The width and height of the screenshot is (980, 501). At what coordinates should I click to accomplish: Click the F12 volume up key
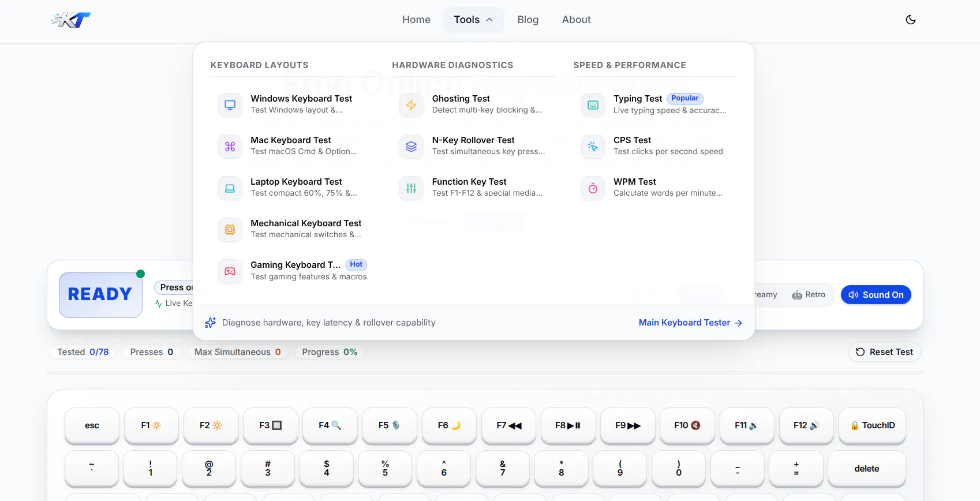[806, 426]
